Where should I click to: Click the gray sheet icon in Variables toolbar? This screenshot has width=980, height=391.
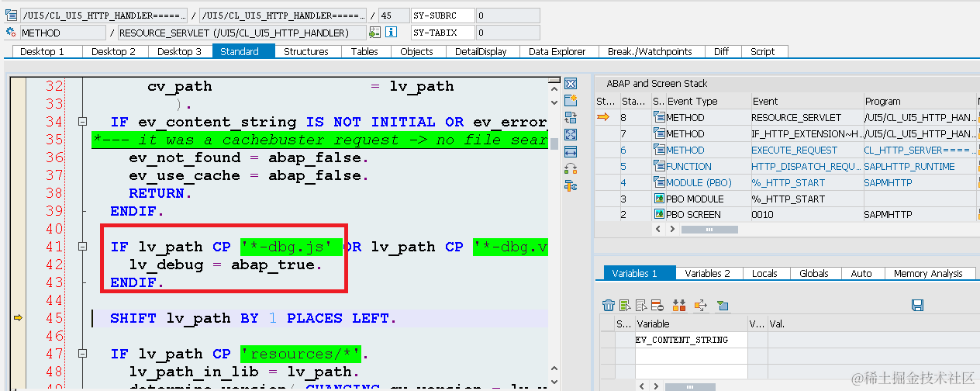641,306
